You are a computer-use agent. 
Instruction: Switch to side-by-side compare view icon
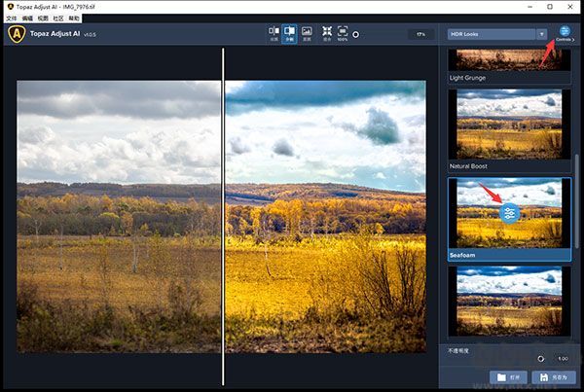274,34
